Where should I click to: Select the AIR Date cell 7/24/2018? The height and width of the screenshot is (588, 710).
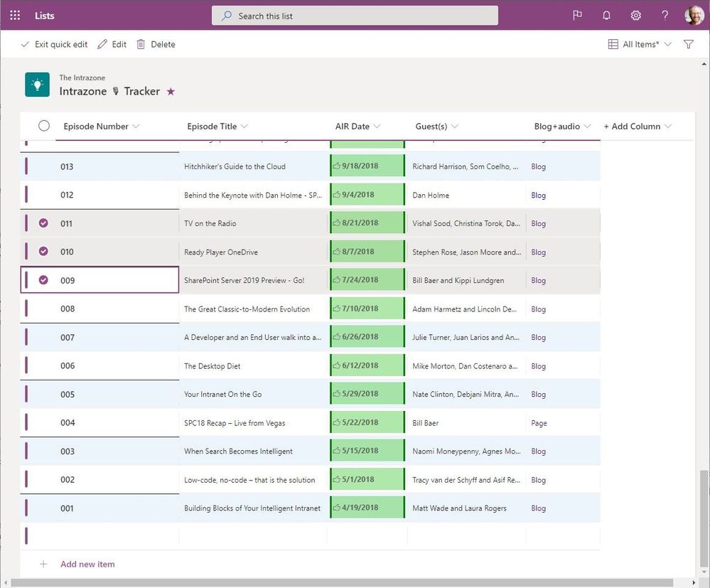coord(367,280)
